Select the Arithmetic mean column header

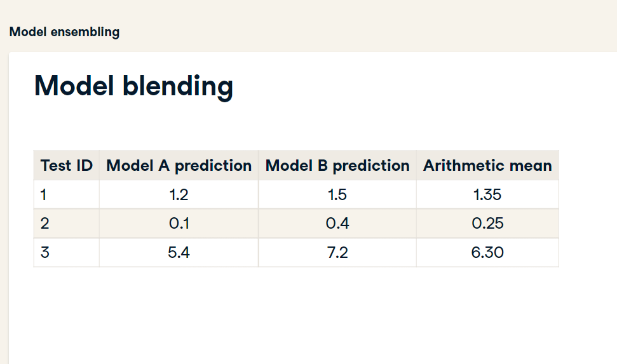pyautogui.click(x=487, y=165)
